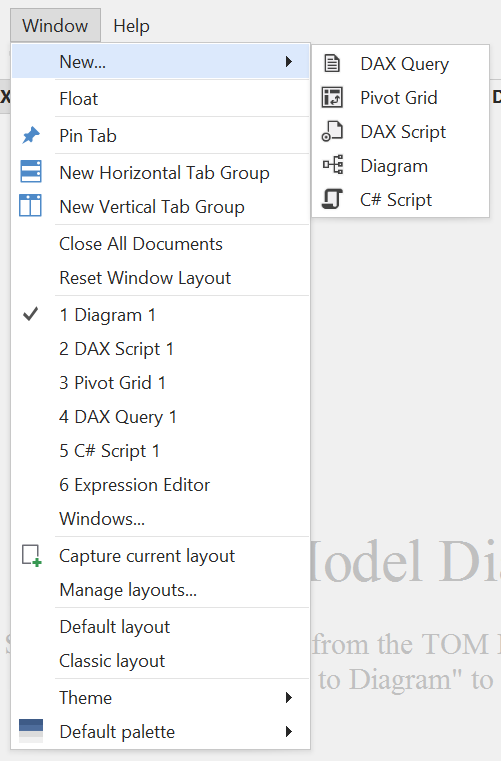This screenshot has height=761, width=501.
Task: Click the C# Script scroll icon
Action: pyautogui.click(x=333, y=199)
